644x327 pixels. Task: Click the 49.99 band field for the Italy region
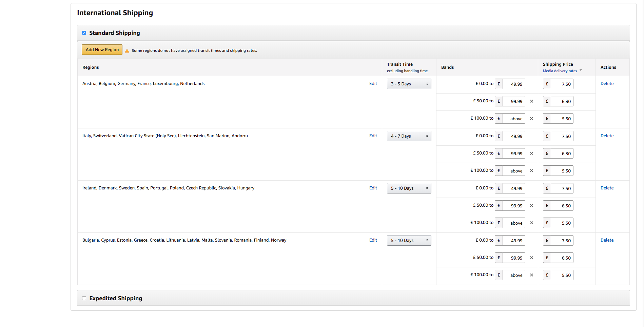[x=514, y=136]
